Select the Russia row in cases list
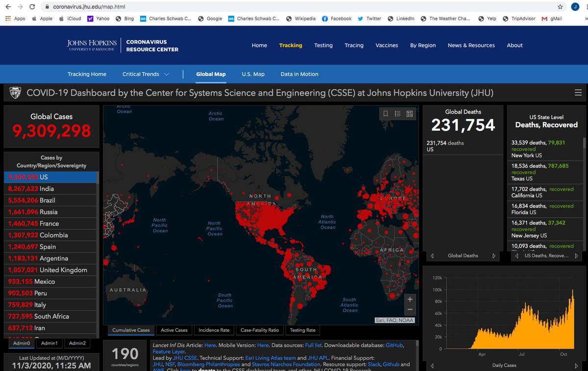Image resolution: width=588 pixels, height=371 pixels. pos(51,212)
